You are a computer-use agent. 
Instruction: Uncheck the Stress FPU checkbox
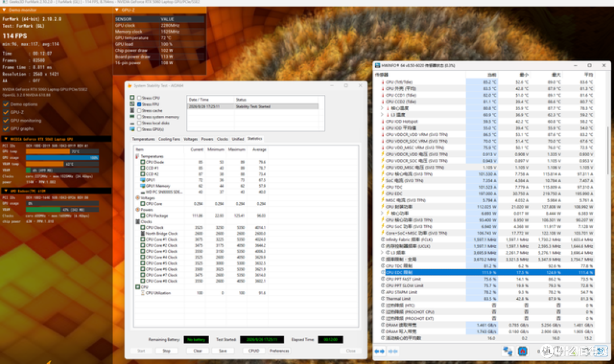tap(139, 104)
